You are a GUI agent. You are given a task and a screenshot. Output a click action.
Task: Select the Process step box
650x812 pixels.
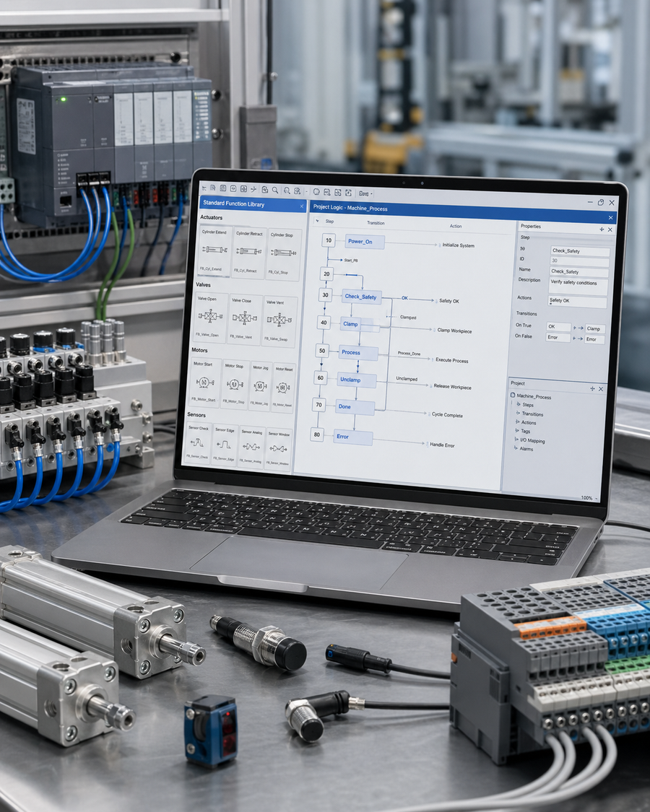point(358,353)
